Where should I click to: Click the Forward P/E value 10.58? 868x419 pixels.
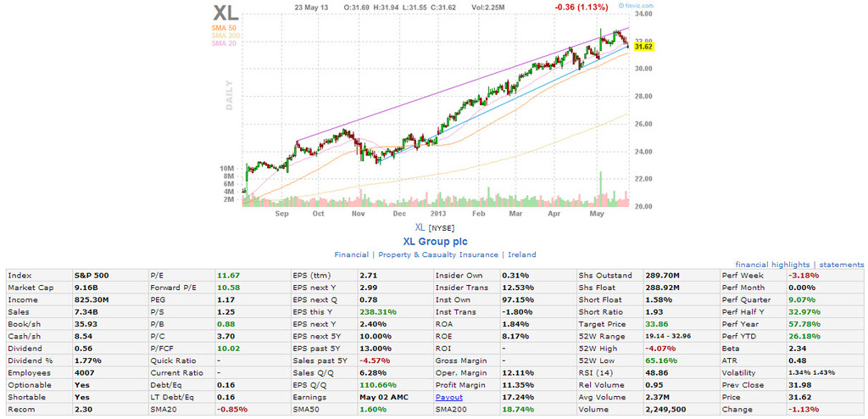227,288
